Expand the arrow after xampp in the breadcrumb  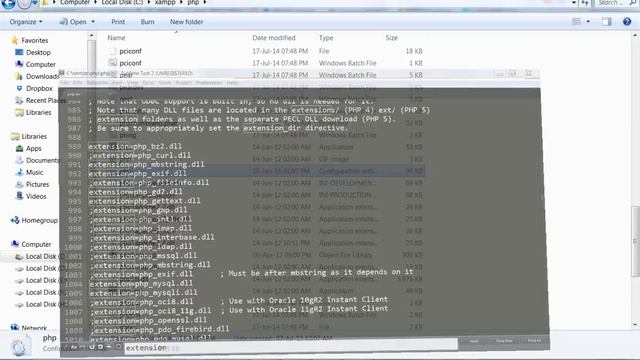tap(181, 2)
